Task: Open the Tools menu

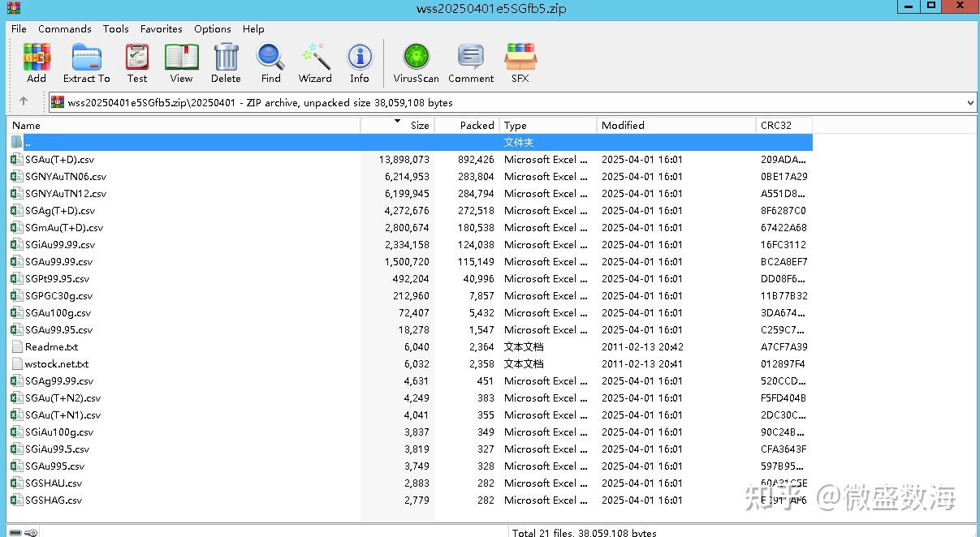Action: (115, 28)
